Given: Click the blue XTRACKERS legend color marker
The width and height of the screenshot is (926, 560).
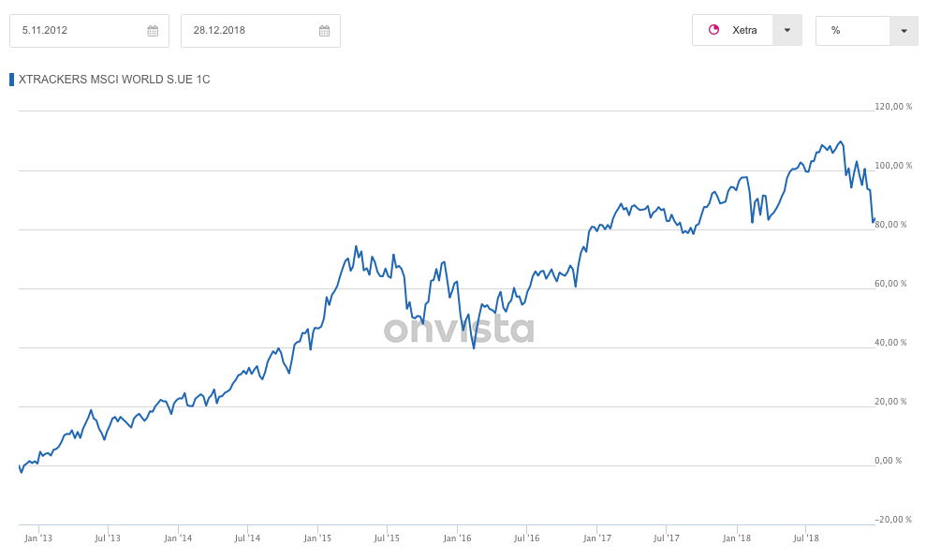Looking at the screenshot, I should coord(12,80).
